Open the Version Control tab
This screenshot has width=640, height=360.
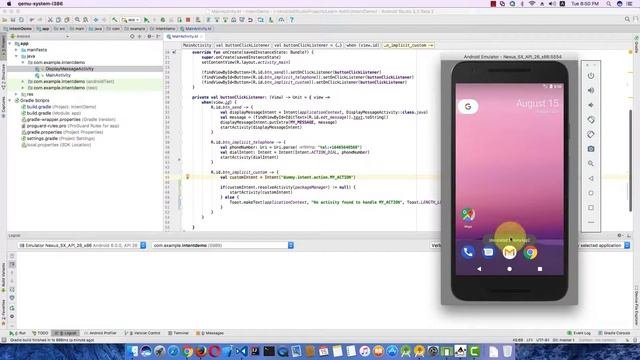point(142,333)
